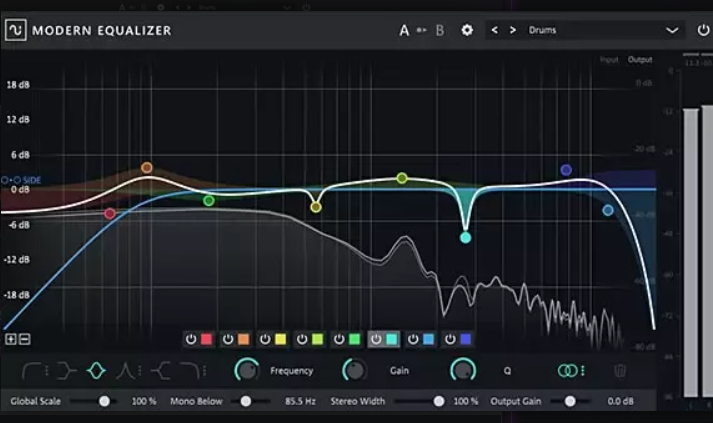Click the cyan notch node
Viewport: 713px width, 423px height.
[x=465, y=237]
